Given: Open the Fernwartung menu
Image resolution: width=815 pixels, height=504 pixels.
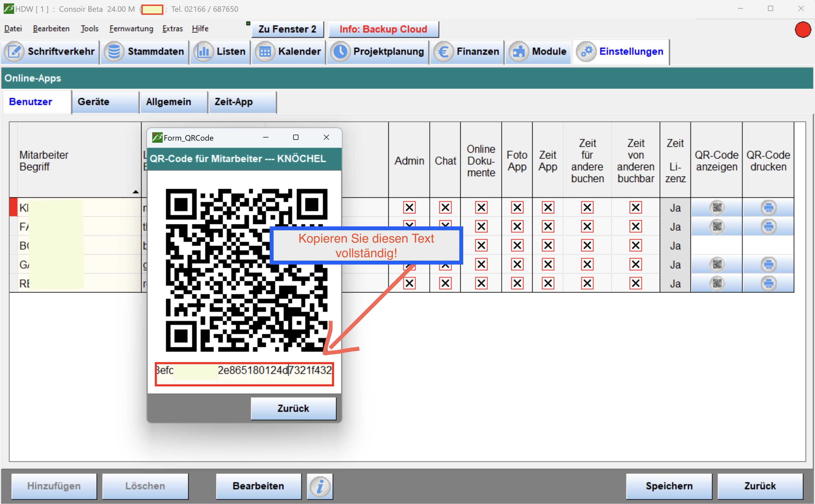Looking at the screenshot, I should click(x=131, y=29).
